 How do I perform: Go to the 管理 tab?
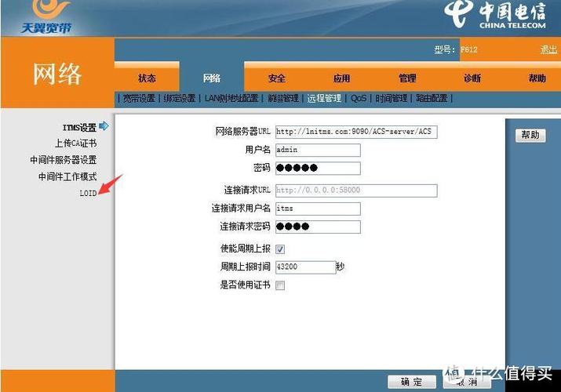coord(407,78)
